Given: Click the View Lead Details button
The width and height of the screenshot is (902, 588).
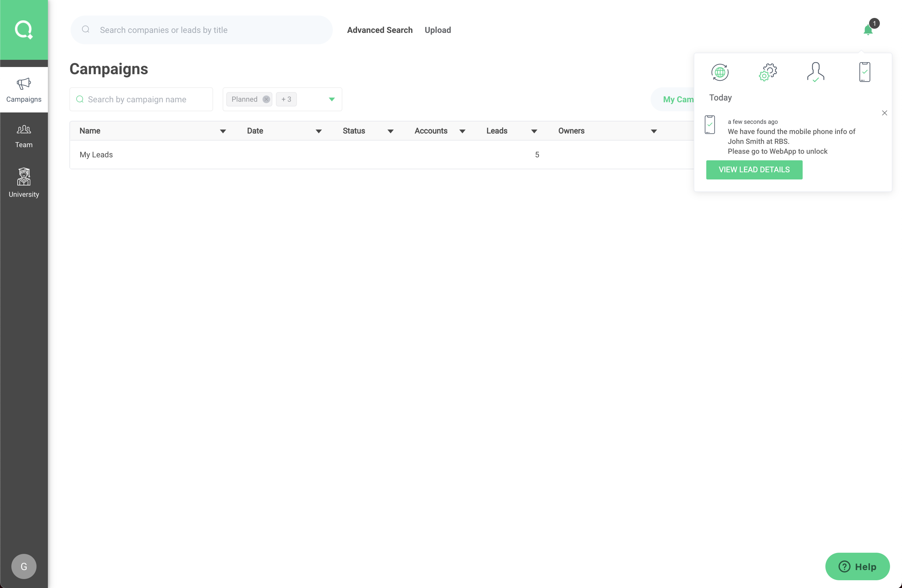Looking at the screenshot, I should 754,170.
